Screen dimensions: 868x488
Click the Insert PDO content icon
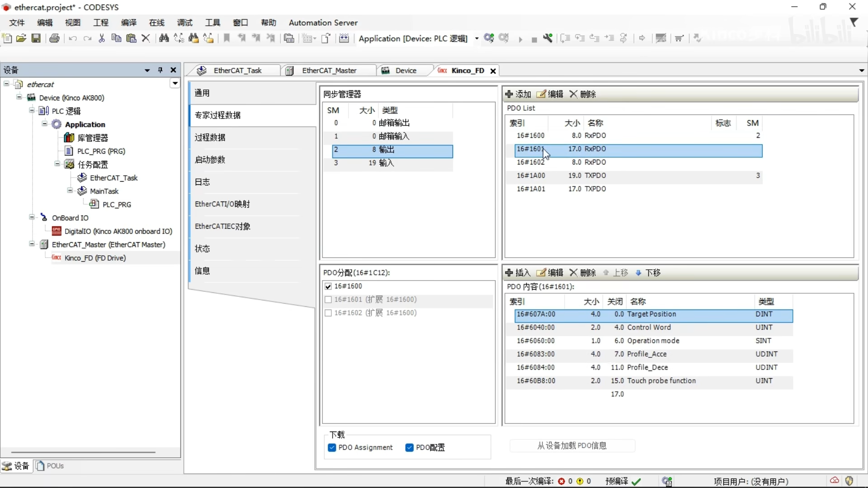[509, 272]
